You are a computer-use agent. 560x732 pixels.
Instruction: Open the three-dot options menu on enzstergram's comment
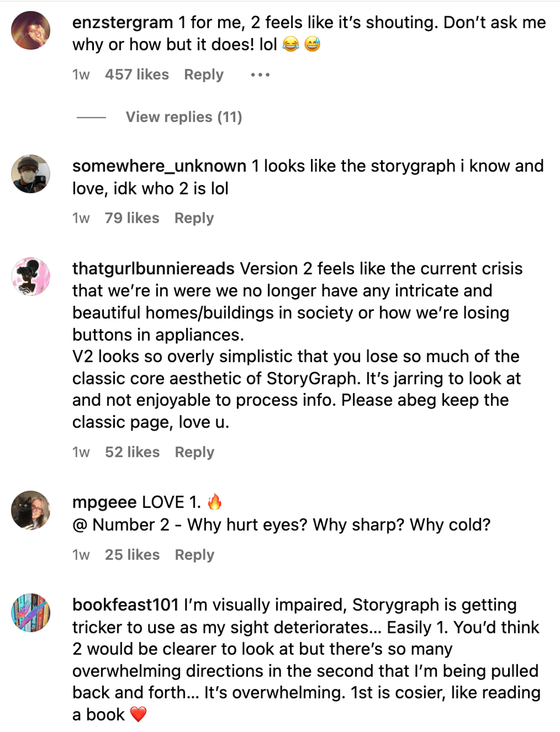tap(260, 74)
